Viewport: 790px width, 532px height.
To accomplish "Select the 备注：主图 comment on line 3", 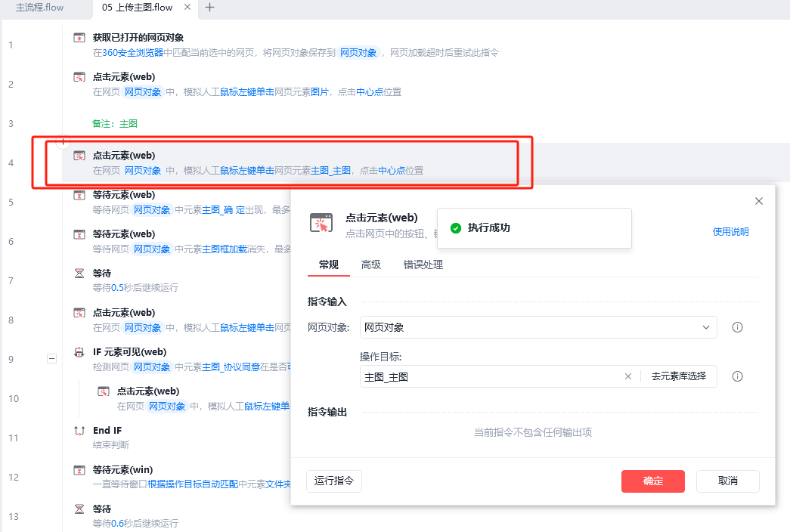I will [115, 123].
